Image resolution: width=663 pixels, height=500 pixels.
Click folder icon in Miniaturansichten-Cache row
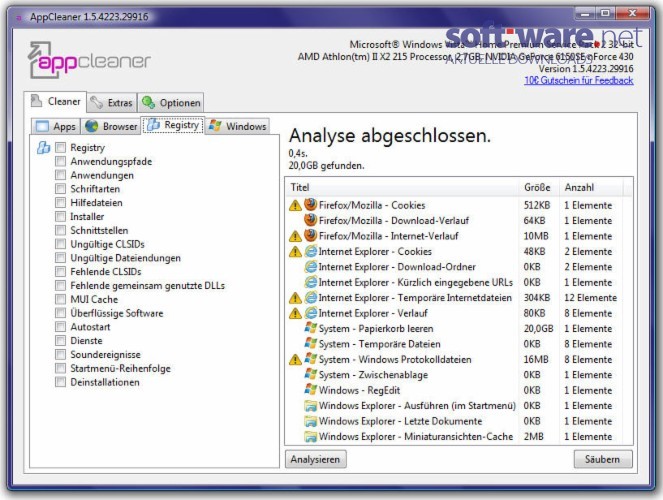point(311,436)
